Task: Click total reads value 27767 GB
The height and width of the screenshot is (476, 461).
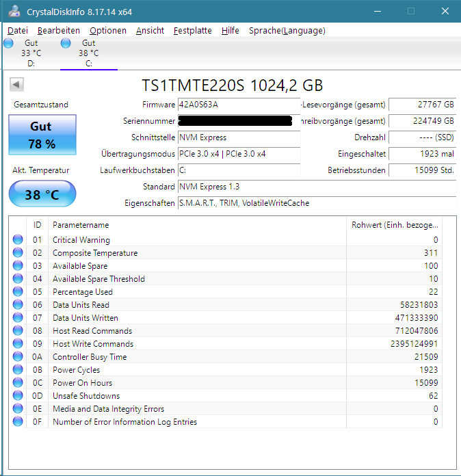Action: [423, 105]
